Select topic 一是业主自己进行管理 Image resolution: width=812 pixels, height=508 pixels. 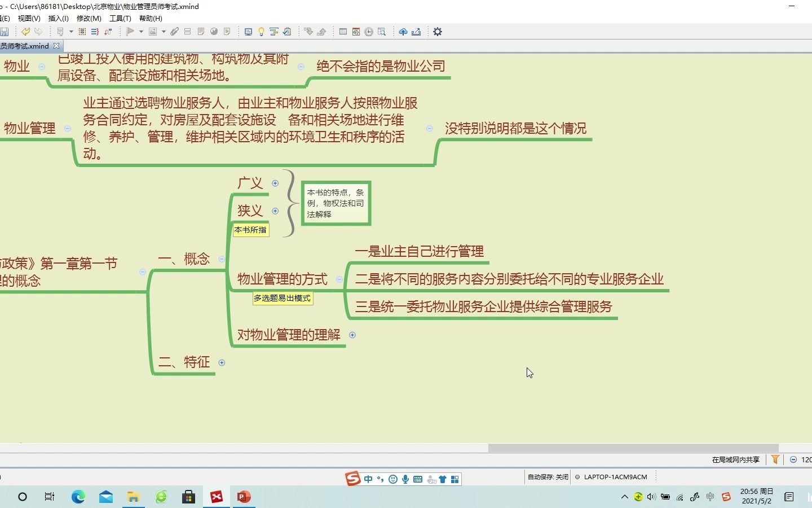click(419, 252)
